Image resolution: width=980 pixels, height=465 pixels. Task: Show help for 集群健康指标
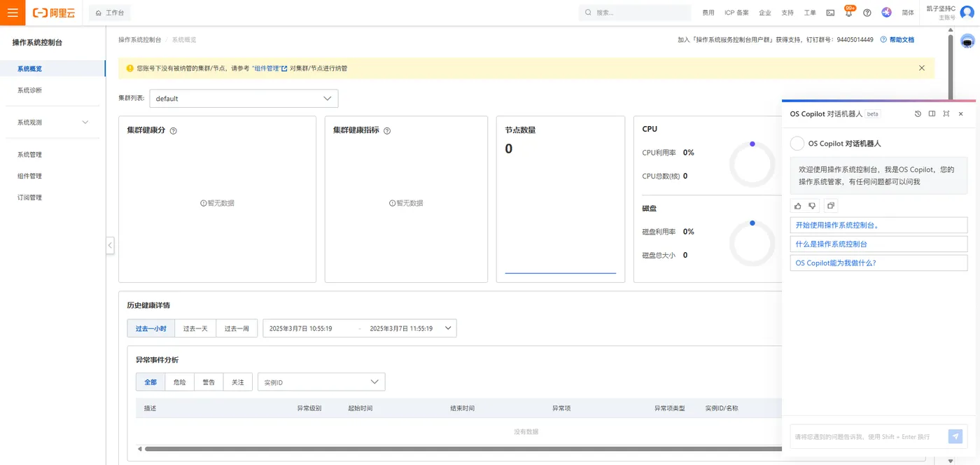(387, 130)
